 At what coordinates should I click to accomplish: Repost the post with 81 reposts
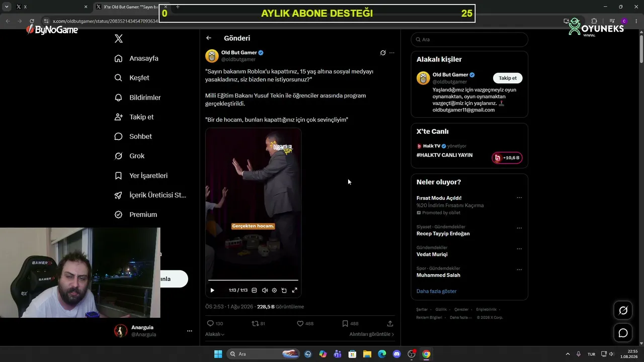tap(258, 324)
